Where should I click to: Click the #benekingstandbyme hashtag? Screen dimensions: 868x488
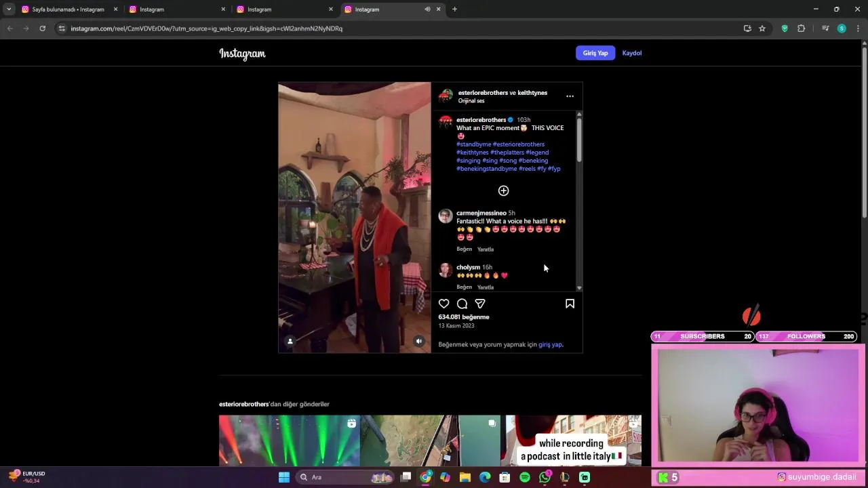[486, 169]
